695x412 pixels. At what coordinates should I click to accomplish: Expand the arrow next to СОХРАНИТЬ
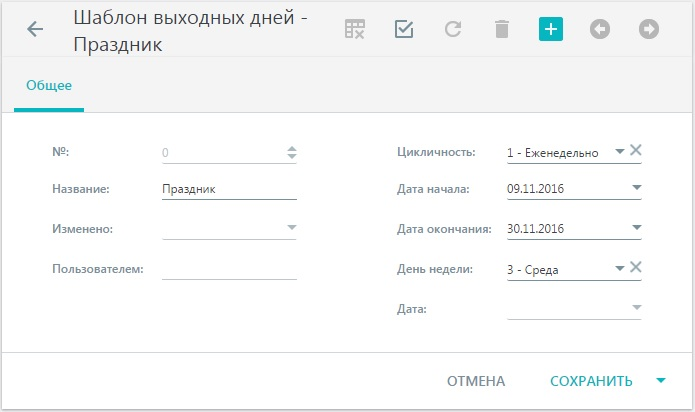coord(660,381)
